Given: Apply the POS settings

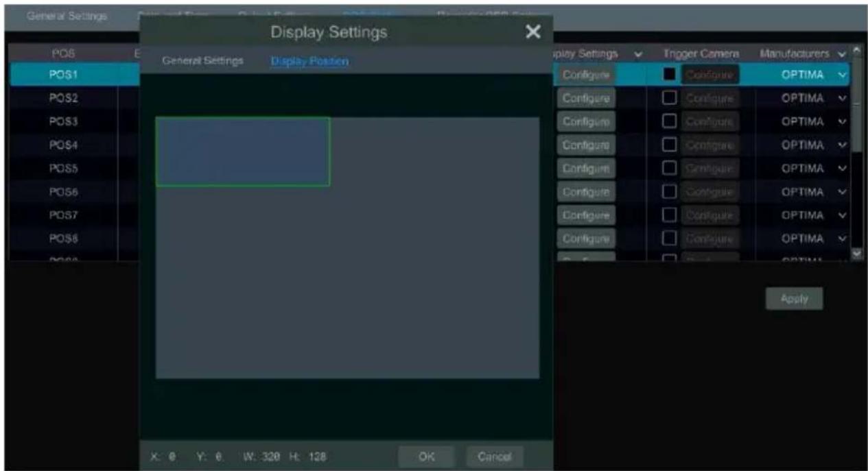Looking at the screenshot, I should coord(794,299).
